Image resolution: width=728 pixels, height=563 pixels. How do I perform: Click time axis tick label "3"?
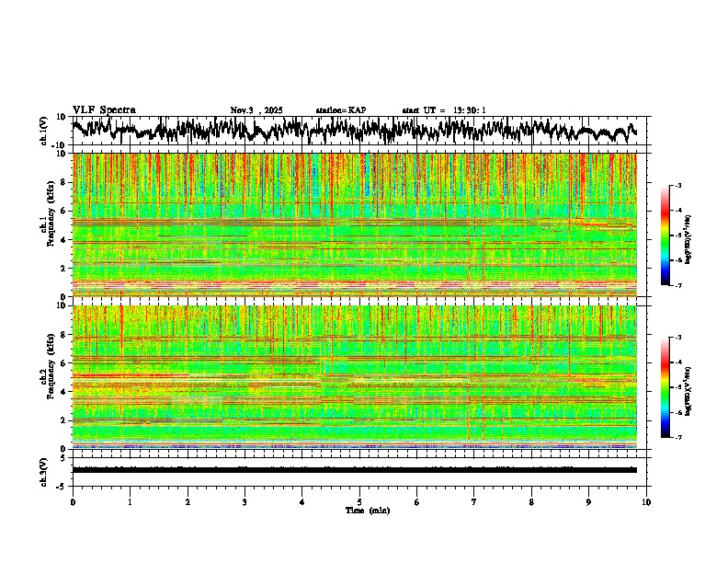click(x=245, y=502)
